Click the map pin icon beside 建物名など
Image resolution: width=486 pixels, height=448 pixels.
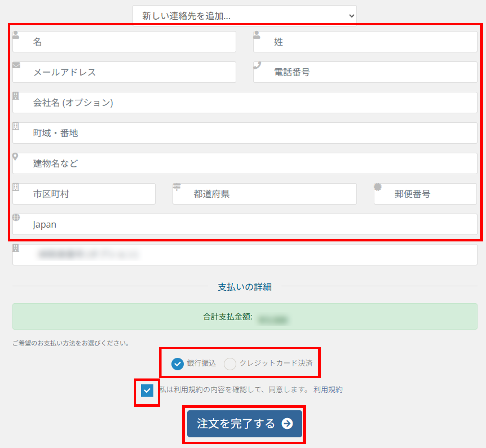(x=15, y=157)
